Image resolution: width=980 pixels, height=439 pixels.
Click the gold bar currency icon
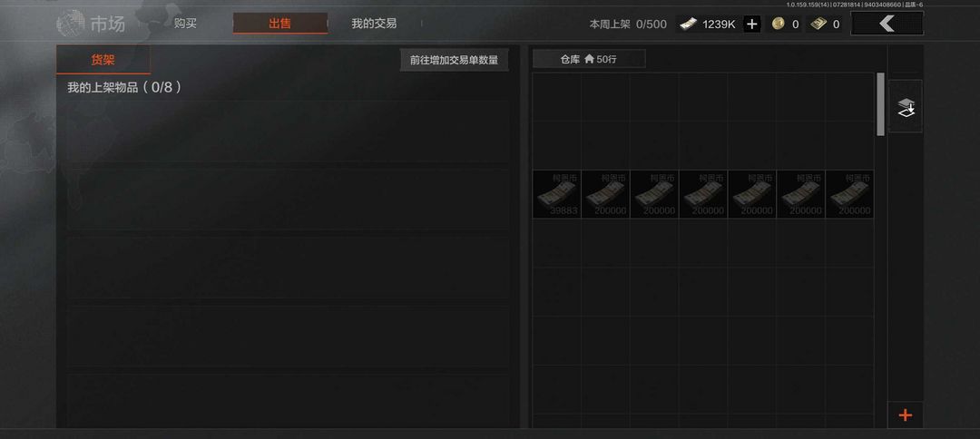click(818, 24)
